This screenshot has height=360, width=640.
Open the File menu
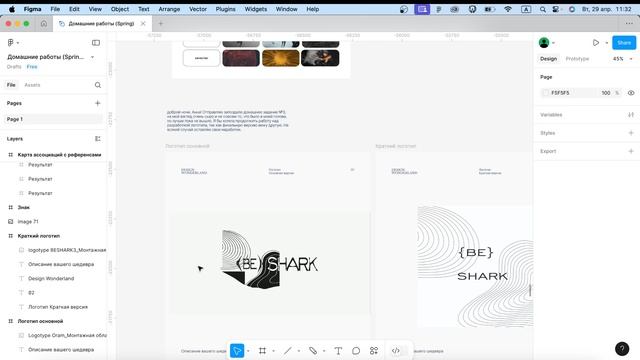55,9
